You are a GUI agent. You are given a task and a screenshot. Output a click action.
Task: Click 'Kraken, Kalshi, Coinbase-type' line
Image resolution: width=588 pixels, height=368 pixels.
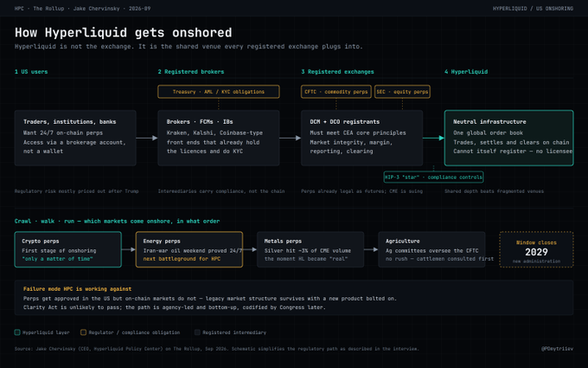tap(214, 133)
